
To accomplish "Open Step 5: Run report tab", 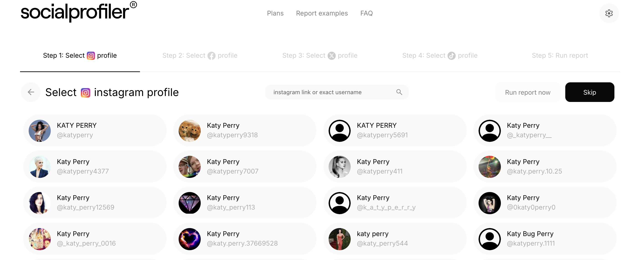I will click(x=560, y=55).
